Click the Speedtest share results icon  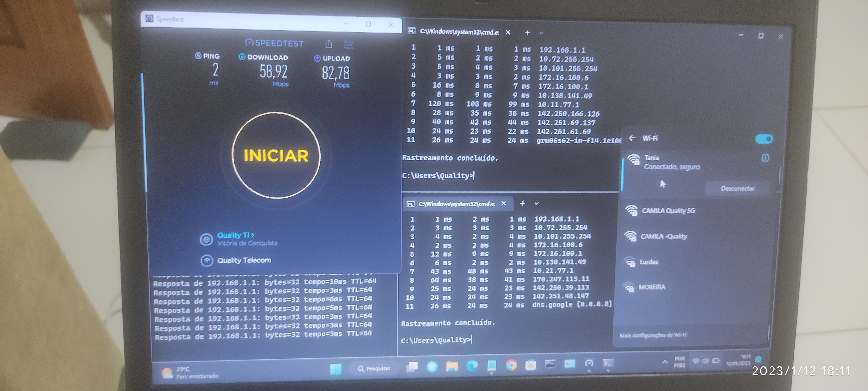pos(329,44)
